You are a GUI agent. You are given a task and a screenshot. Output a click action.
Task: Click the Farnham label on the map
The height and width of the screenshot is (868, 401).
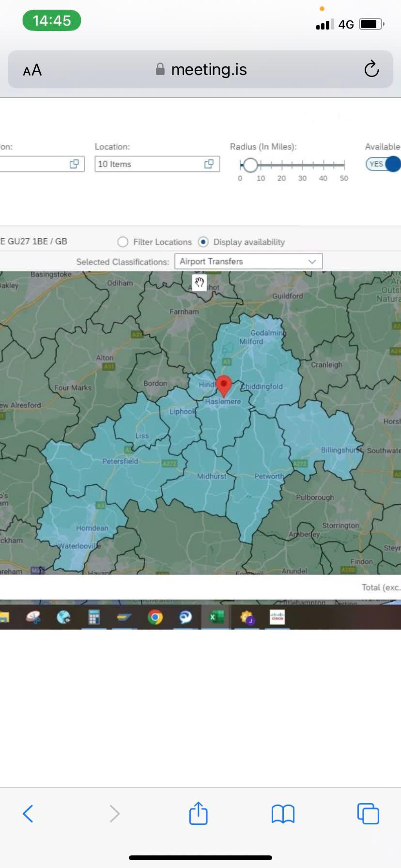pos(184,311)
